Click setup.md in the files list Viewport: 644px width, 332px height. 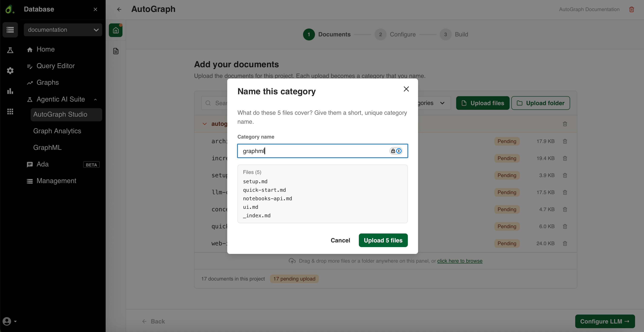click(x=255, y=182)
